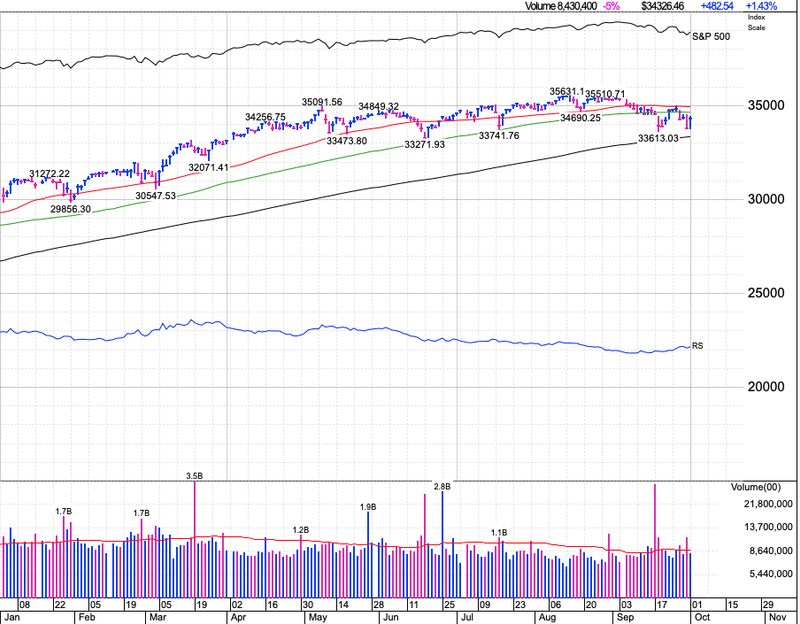Click the 34690.25 low price annotation
This screenshot has width=800, height=624.
[x=581, y=118]
